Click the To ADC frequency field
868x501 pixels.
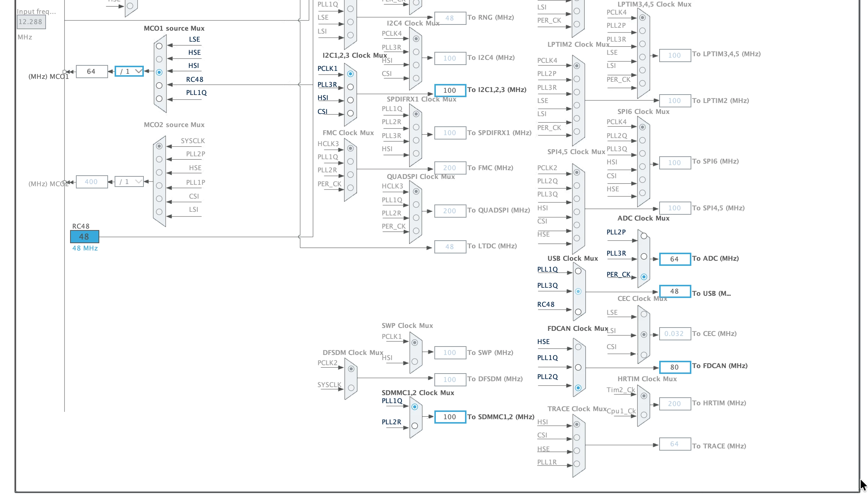click(x=675, y=259)
